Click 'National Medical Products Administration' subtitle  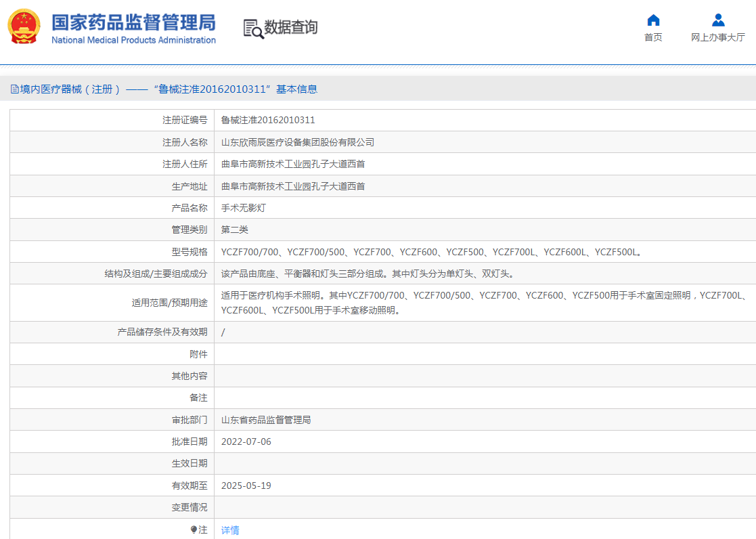133,40
